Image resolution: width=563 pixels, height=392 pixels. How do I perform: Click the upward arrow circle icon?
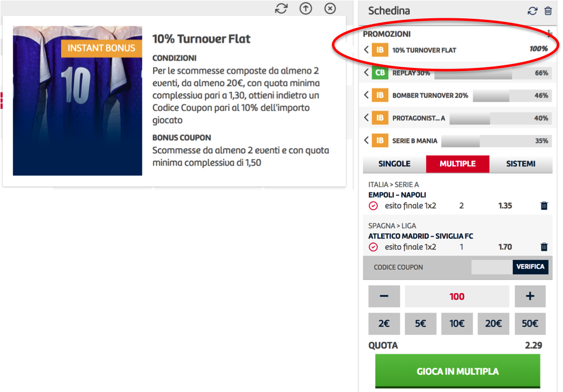click(x=306, y=8)
